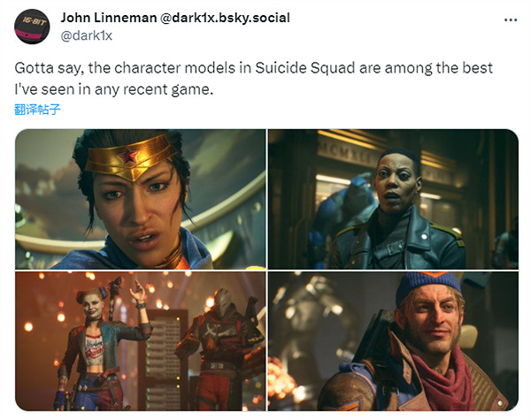Open the bottom-left Harley Quinn and Deadshot image
Viewport: 531px width, 420px height.
pos(141,341)
